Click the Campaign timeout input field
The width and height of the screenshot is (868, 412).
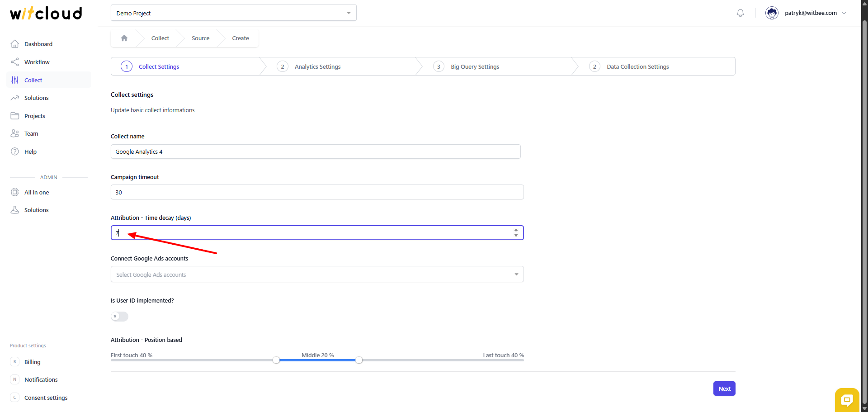[x=317, y=192]
